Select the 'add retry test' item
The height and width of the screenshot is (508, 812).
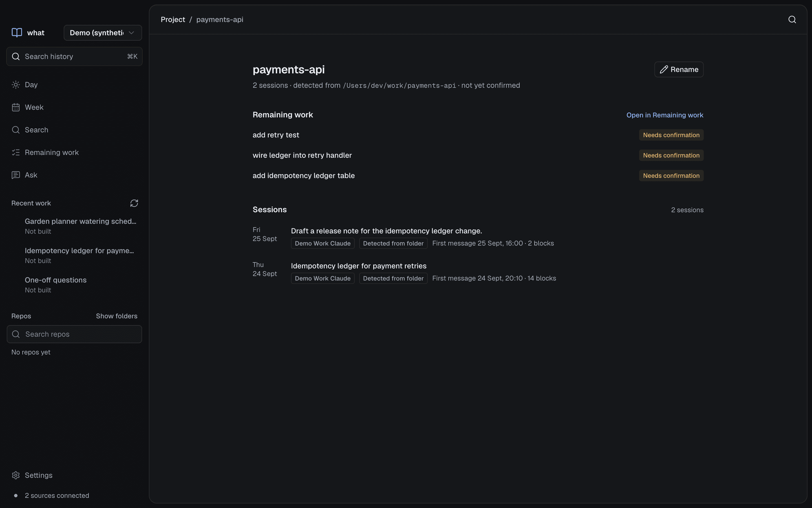tap(276, 135)
